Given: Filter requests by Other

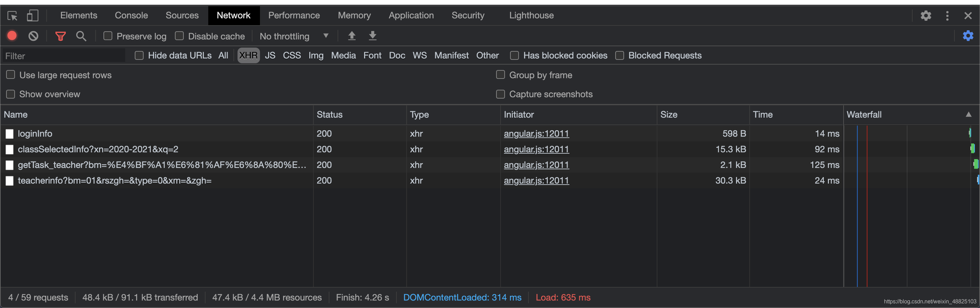Looking at the screenshot, I should 487,55.
